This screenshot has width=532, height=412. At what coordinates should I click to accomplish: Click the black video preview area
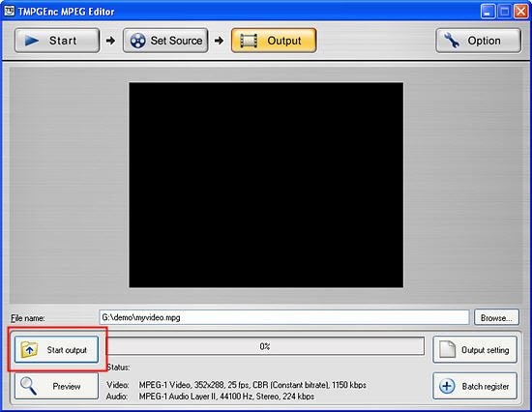(266, 185)
